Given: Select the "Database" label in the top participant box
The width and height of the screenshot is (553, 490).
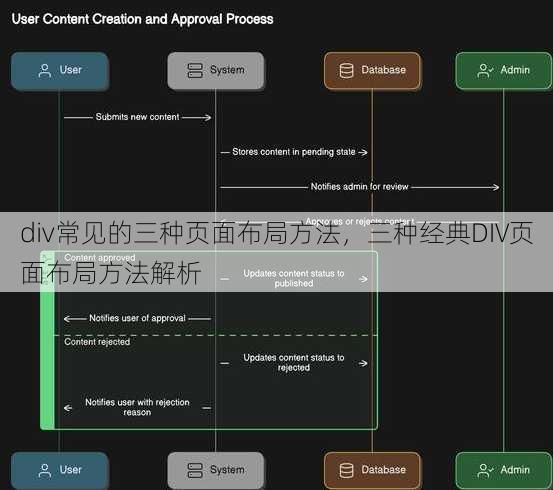Looking at the screenshot, I should (383, 70).
